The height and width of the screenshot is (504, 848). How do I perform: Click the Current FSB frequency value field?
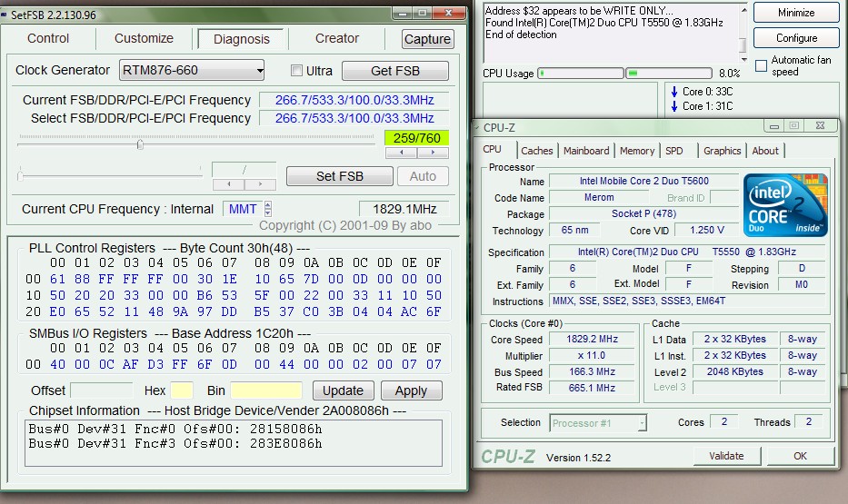(354, 100)
